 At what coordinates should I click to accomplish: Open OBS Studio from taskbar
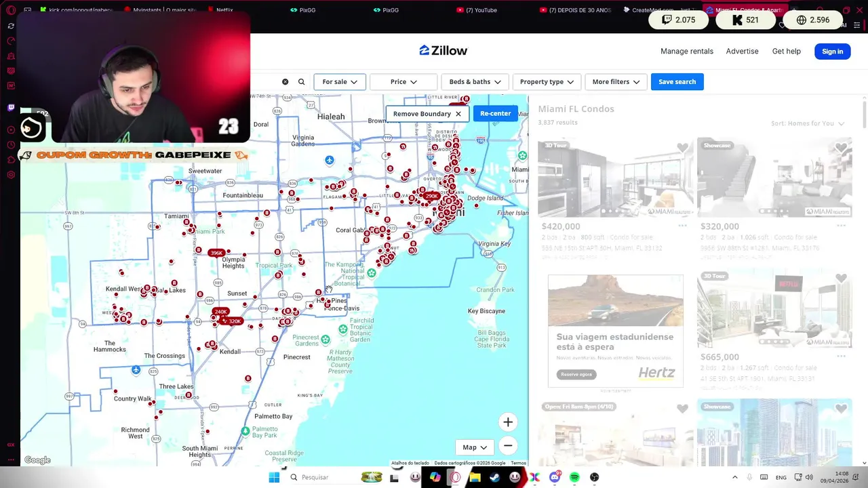(x=595, y=477)
